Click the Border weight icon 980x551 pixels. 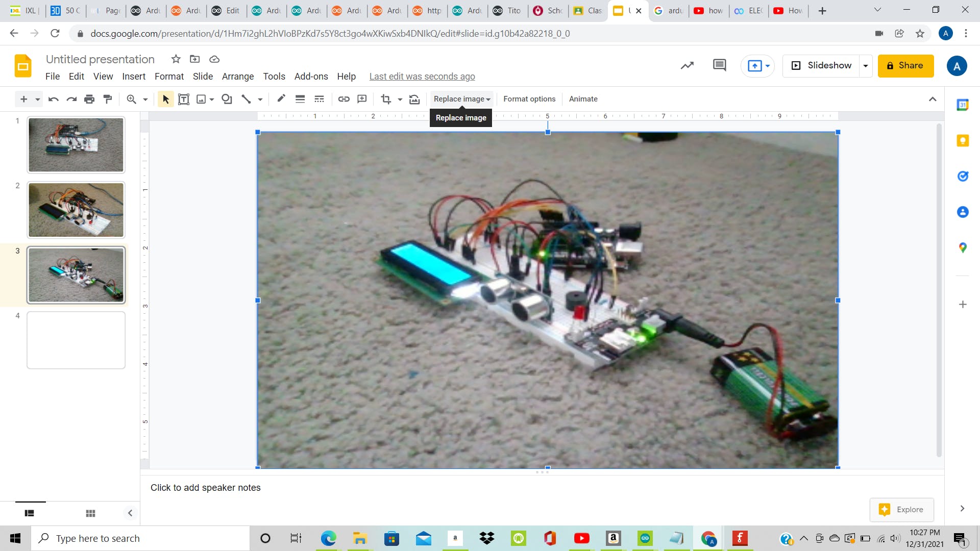(x=300, y=99)
